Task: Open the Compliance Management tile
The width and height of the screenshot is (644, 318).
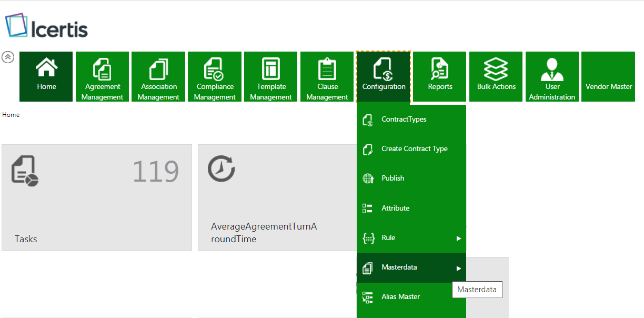Action: click(x=215, y=76)
